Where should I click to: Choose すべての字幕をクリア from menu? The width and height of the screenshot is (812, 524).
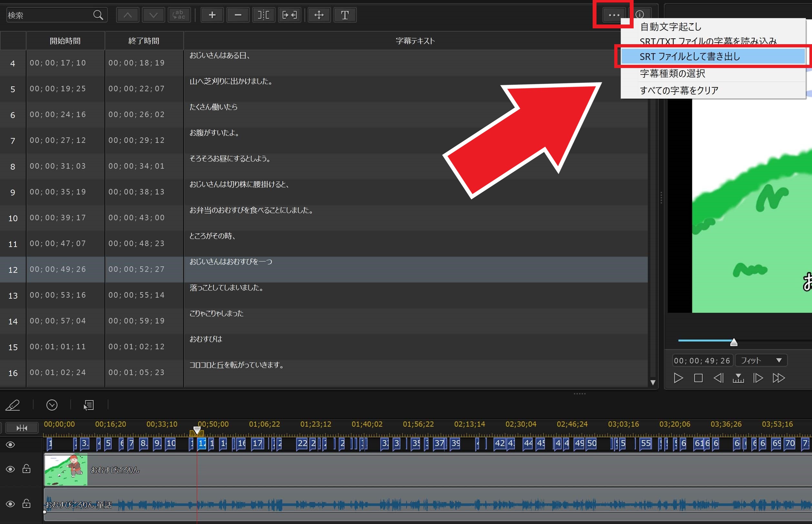pyautogui.click(x=679, y=91)
